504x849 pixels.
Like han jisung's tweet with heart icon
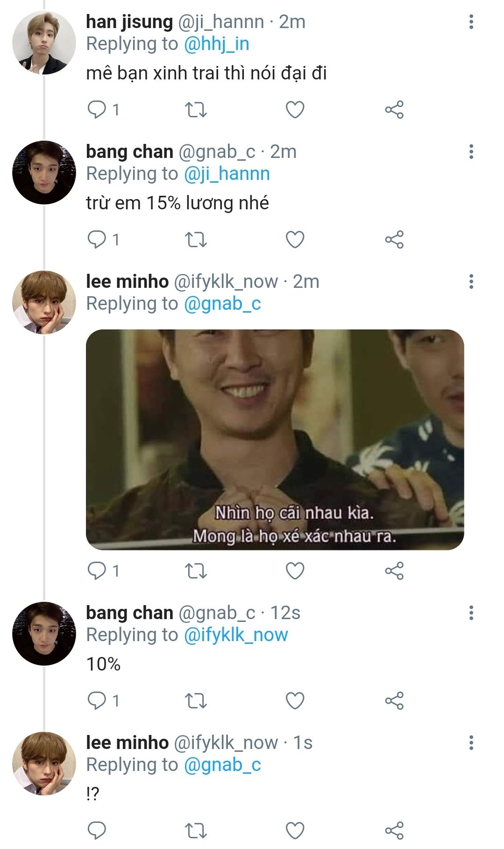pos(295,110)
